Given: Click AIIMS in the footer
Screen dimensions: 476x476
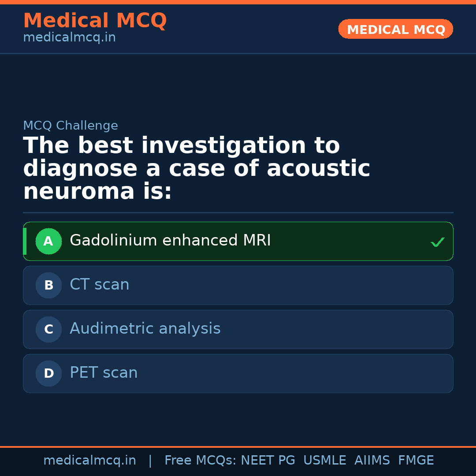Looking at the screenshot, I should (372, 461).
